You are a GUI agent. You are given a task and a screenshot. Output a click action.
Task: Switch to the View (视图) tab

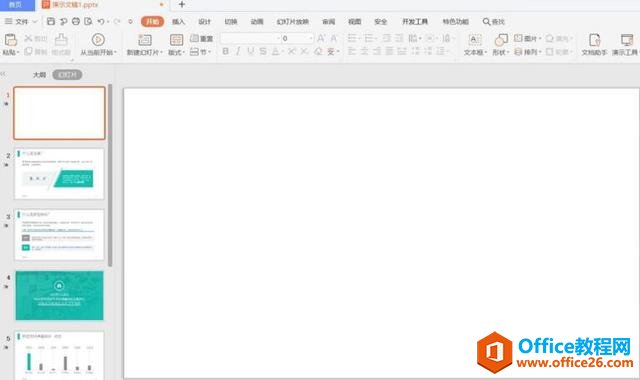click(x=355, y=22)
